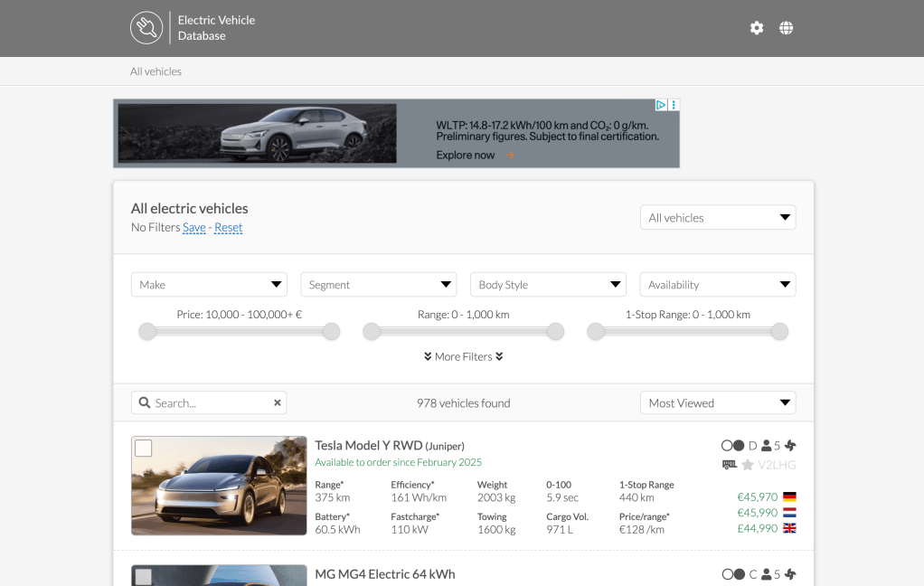Click the globe language icon

coord(786,27)
